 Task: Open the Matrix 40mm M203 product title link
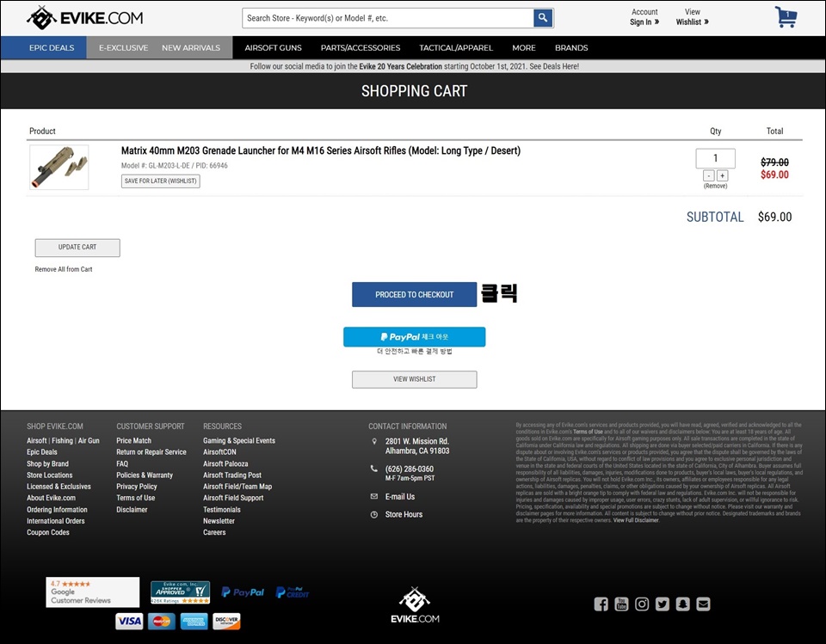click(x=321, y=150)
